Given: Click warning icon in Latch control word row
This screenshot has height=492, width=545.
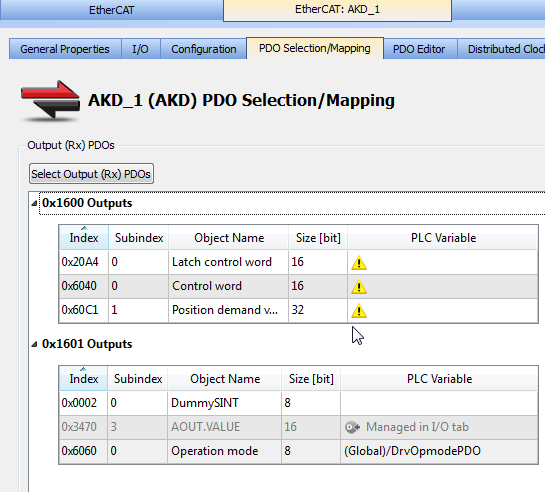Looking at the screenshot, I should pyautogui.click(x=359, y=263).
